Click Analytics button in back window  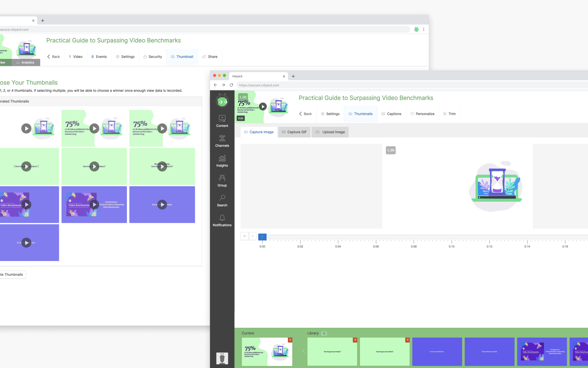click(26, 62)
